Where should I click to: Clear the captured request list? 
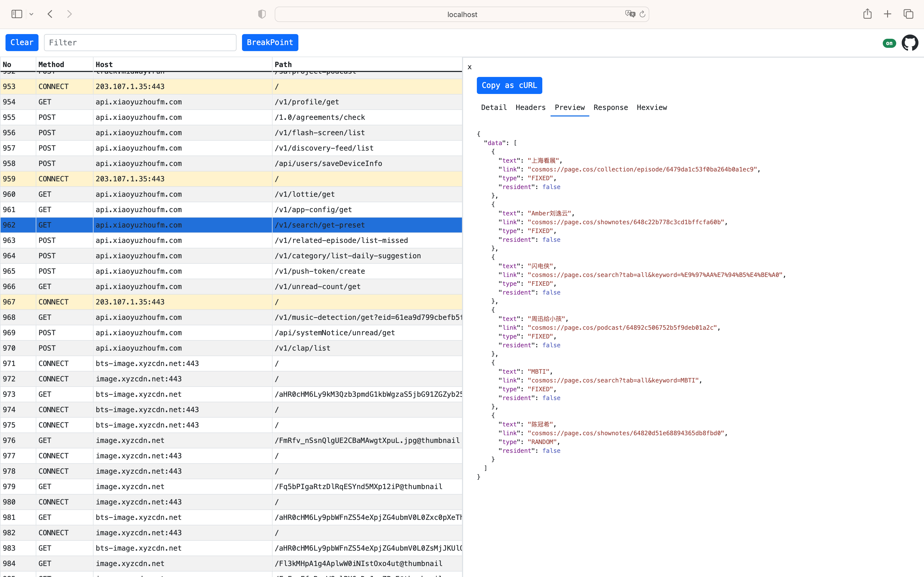(22, 42)
